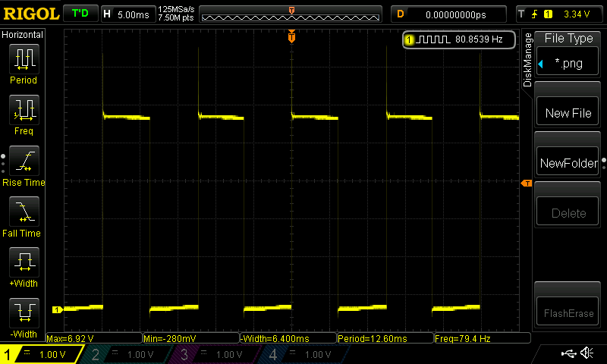Toggle channel 2 in the bottom bar
The width and height of the screenshot is (607, 364).
[x=127, y=354]
